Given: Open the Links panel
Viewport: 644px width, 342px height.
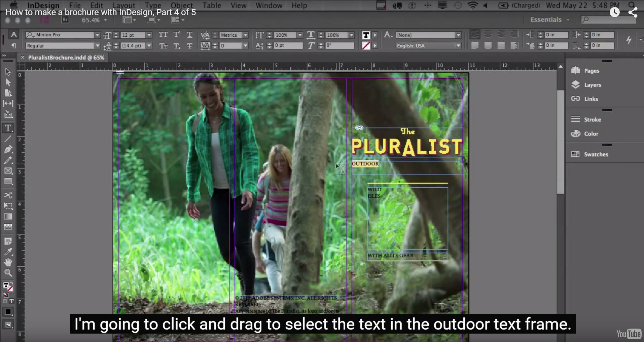Looking at the screenshot, I should click(x=585, y=99).
